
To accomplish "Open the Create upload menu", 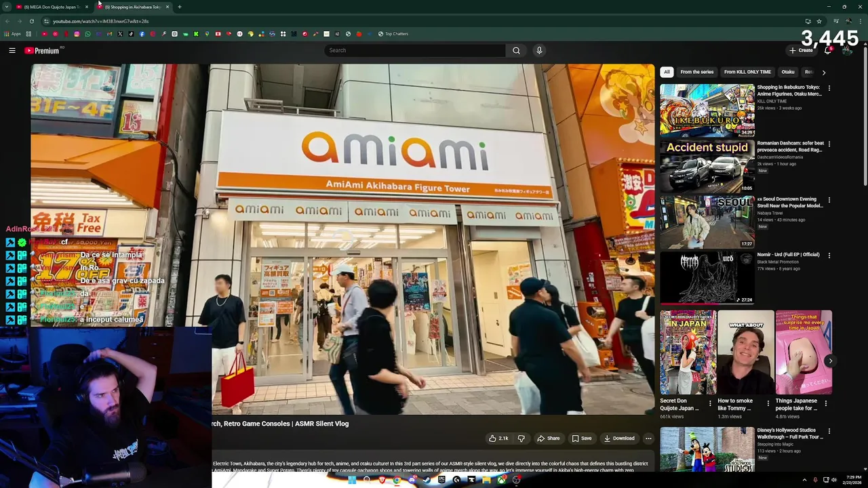I will tap(801, 50).
